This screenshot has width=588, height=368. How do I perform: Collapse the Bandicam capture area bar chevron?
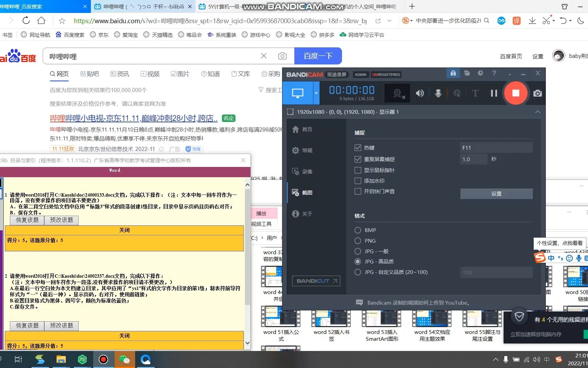[538, 112]
